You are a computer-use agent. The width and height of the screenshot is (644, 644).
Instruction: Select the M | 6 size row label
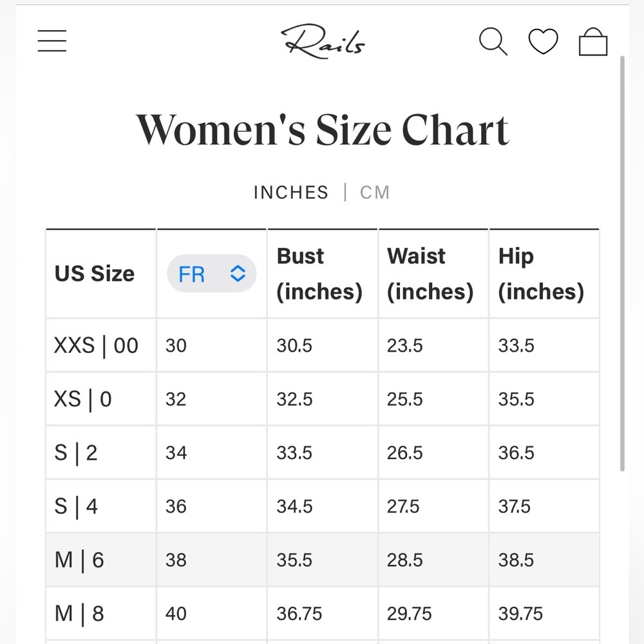(79, 560)
